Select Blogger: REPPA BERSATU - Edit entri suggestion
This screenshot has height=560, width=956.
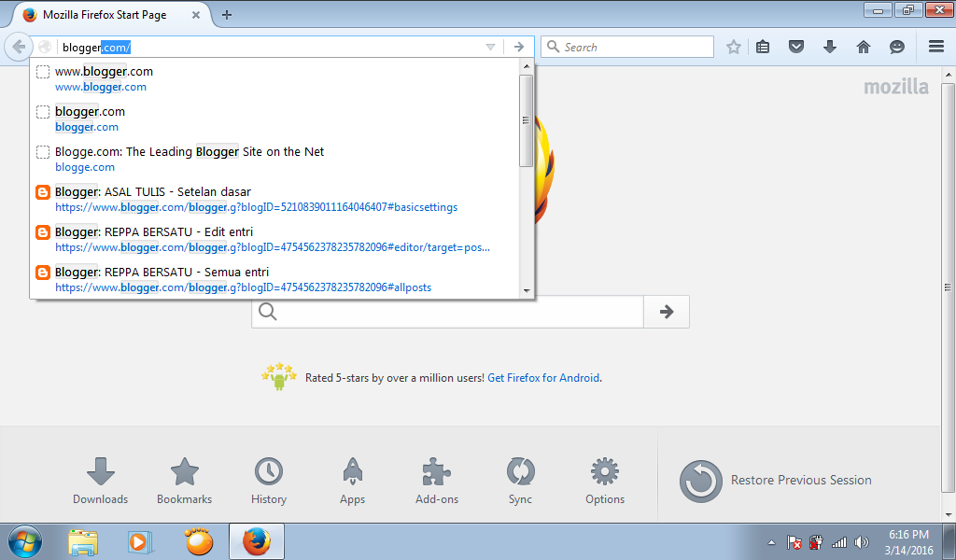[274, 240]
